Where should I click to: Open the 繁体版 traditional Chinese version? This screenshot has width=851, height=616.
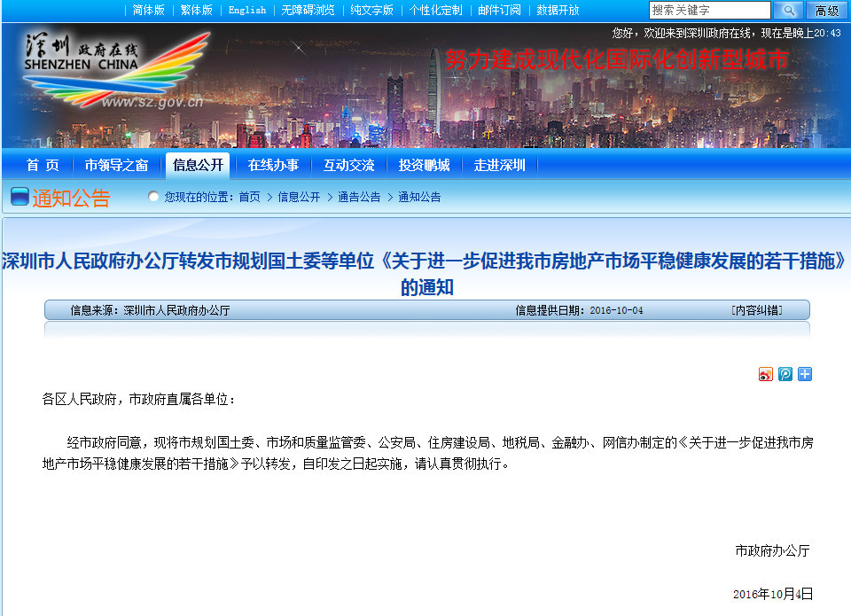pos(195,11)
